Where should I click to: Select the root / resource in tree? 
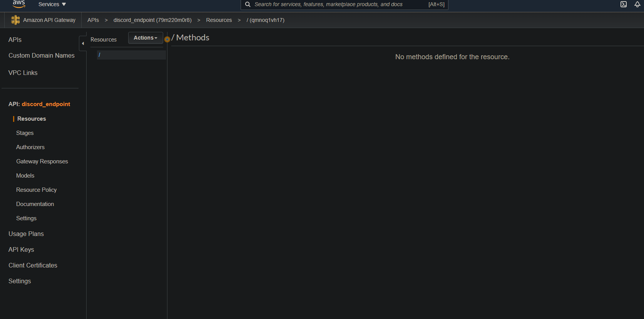click(x=131, y=55)
